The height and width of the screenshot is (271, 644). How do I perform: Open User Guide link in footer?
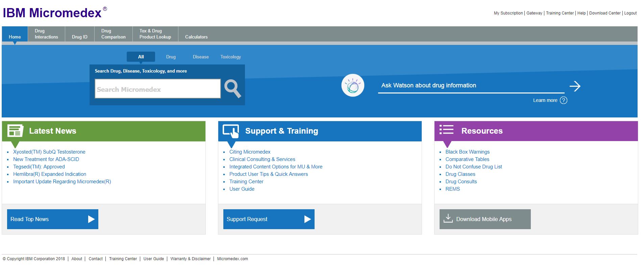pyautogui.click(x=154, y=259)
